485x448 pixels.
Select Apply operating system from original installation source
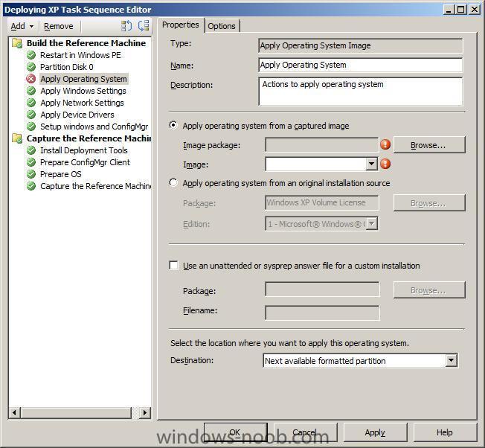coord(173,182)
